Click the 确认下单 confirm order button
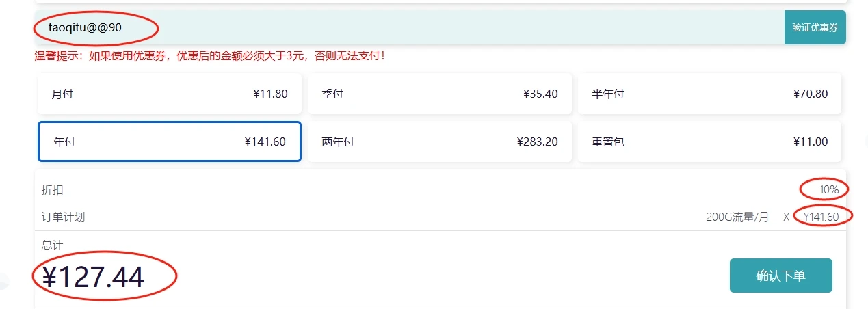Viewport: 868px width, 309px height. pyautogui.click(x=780, y=276)
